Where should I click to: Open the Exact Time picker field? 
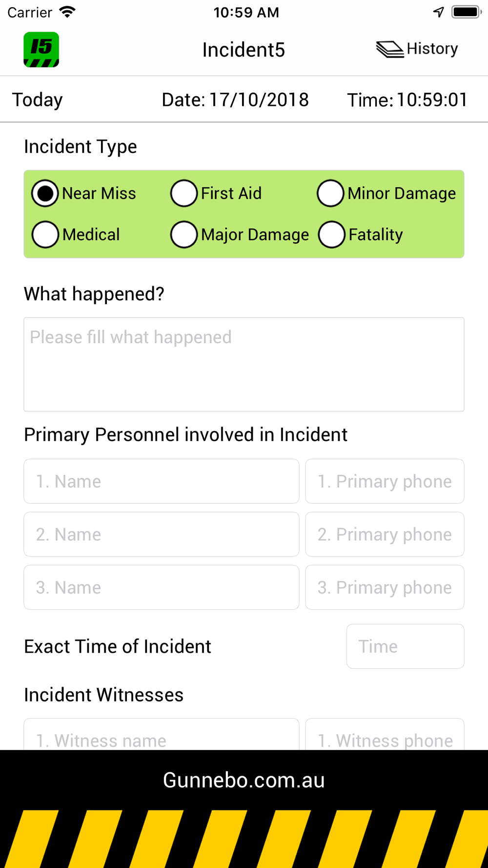tap(405, 646)
